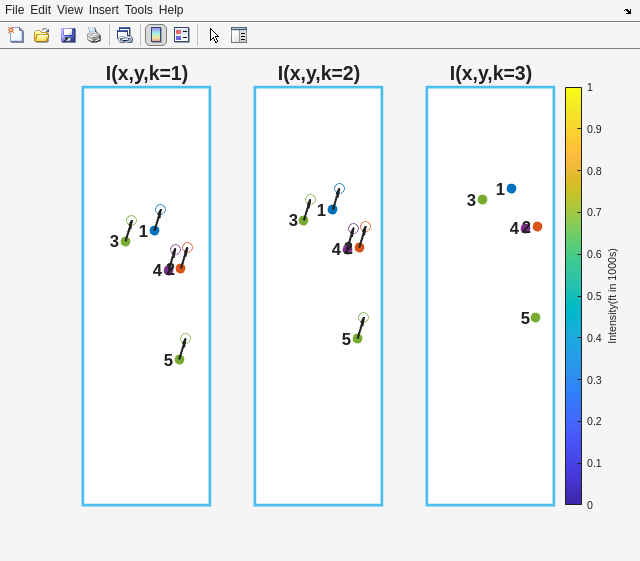Expand the View menu
The width and height of the screenshot is (640, 561).
coord(70,10)
